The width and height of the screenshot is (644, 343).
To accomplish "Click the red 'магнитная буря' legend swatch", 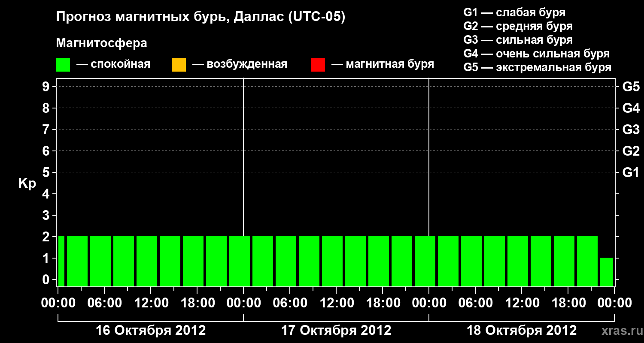I will click(318, 65).
